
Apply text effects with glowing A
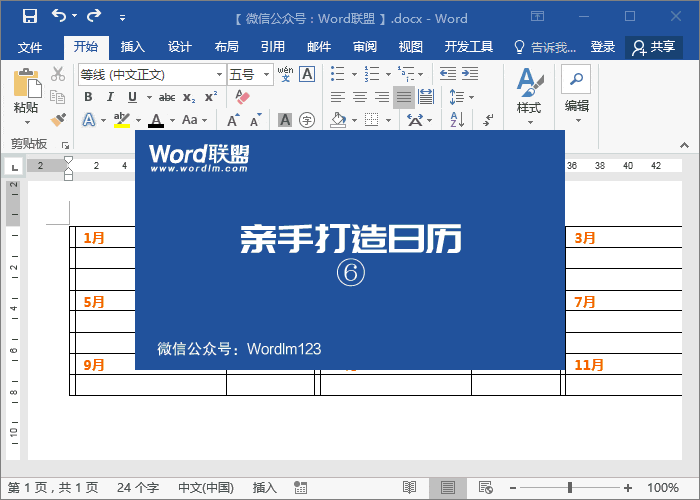tap(89, 120)
